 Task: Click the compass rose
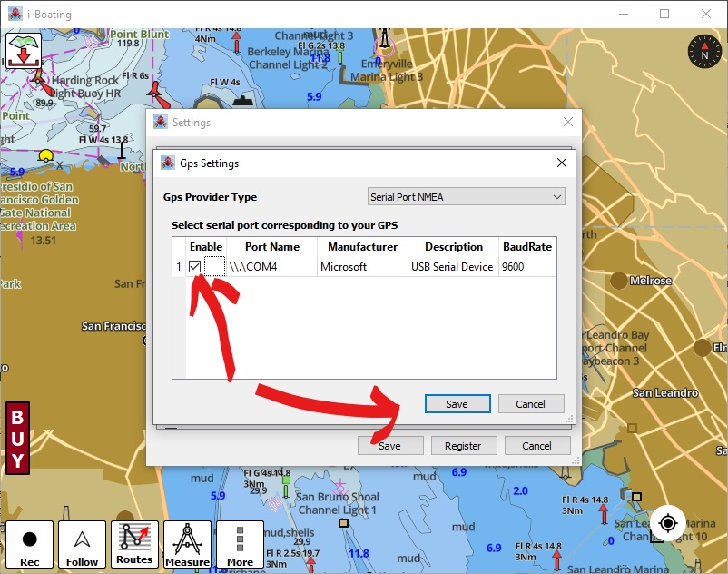click(x=703, y=51)
